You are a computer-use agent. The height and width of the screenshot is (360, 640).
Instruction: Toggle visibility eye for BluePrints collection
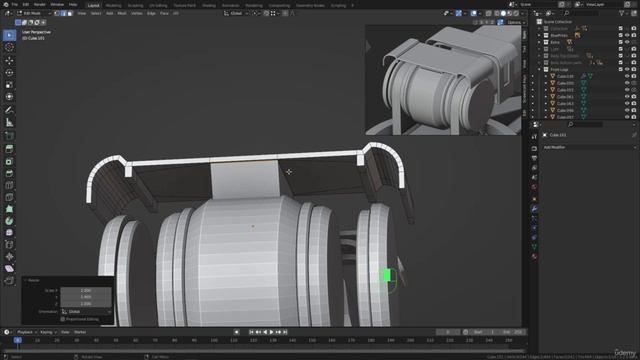[x=627, y=36]
